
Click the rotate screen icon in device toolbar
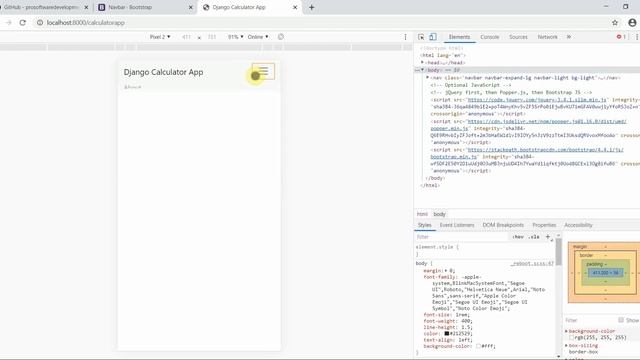(281, 37)
